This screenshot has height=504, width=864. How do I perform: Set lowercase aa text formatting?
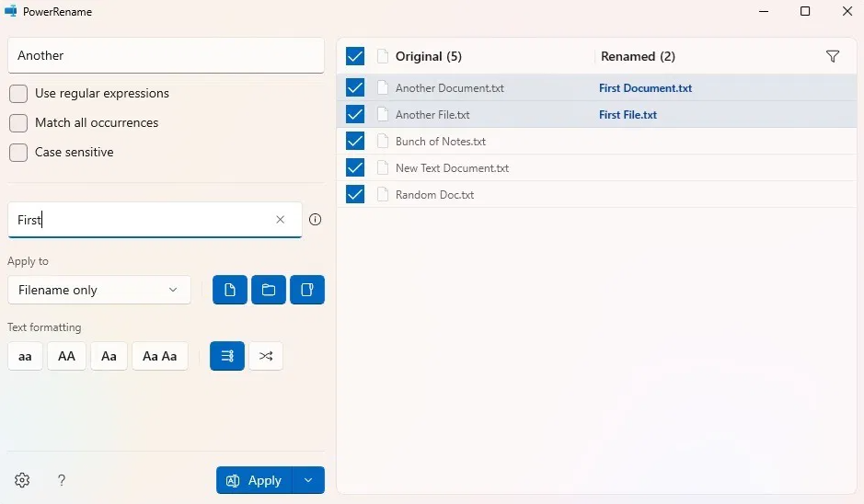[x=25, y=356]
